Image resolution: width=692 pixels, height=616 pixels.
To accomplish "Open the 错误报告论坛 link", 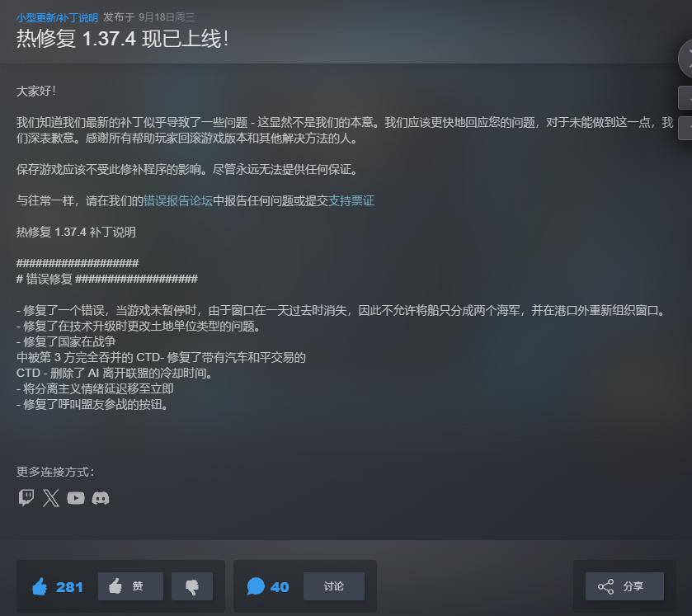I will pyautogui.click(x=178, y=200).
